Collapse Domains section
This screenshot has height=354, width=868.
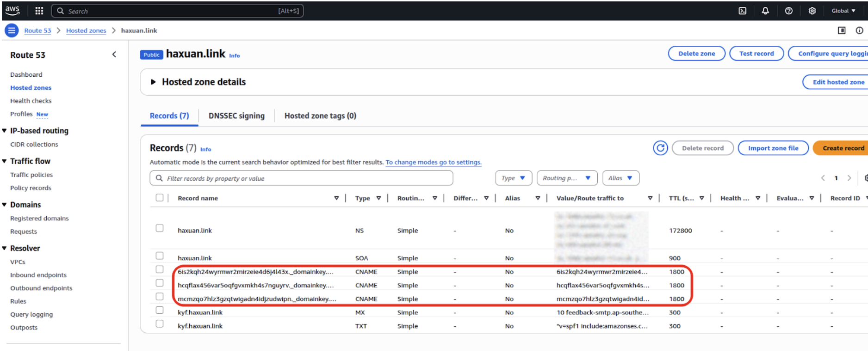[x=4, y=205]
